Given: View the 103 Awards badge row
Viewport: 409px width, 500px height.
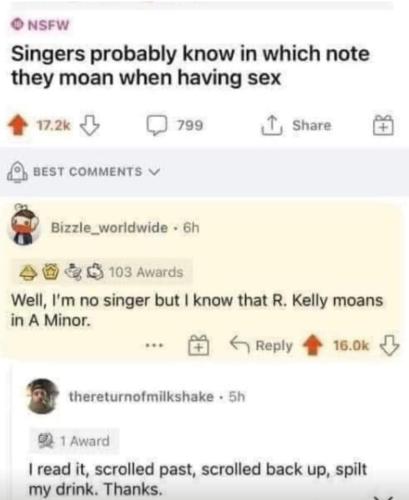Looking at the screenshot, I should (102, 272).
